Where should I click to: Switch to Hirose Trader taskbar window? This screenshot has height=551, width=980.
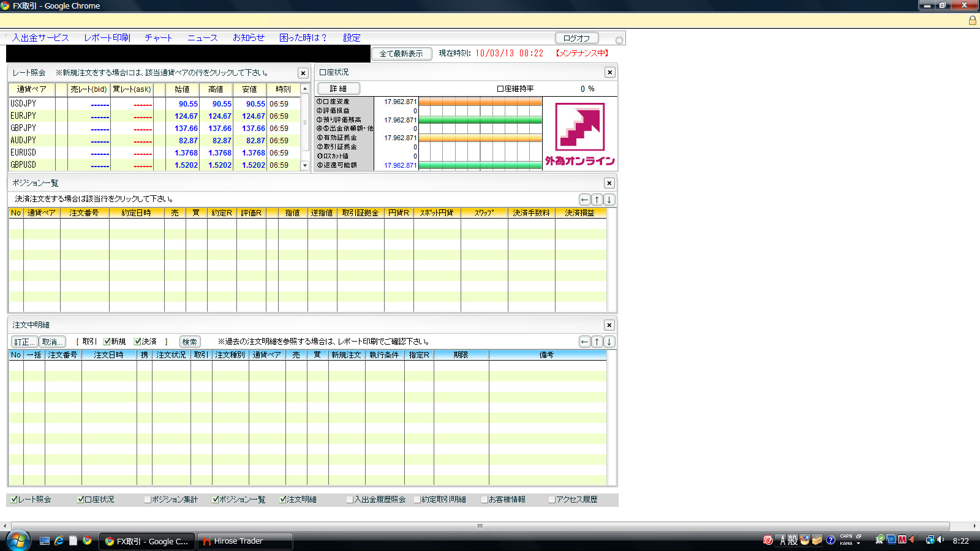pos(245,541)
